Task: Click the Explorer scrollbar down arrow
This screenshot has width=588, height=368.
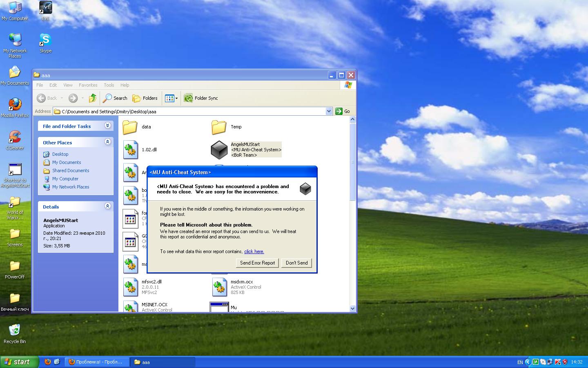Action: pos(353,308)
